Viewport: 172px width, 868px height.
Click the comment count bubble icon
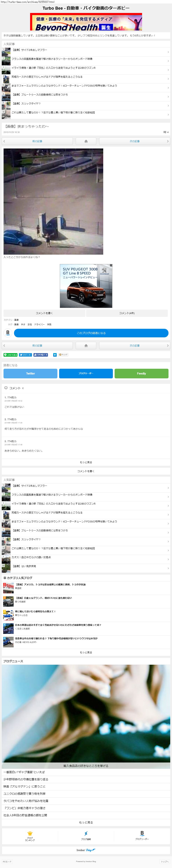coord(165,132)
